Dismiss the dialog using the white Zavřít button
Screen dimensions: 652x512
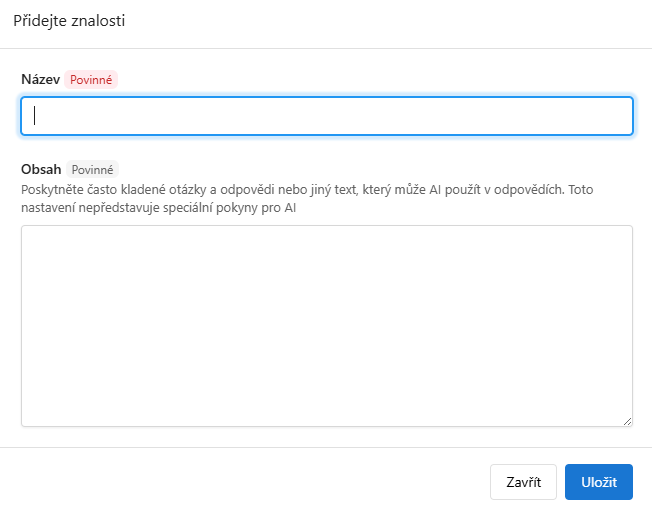click(x=523, y=482)
